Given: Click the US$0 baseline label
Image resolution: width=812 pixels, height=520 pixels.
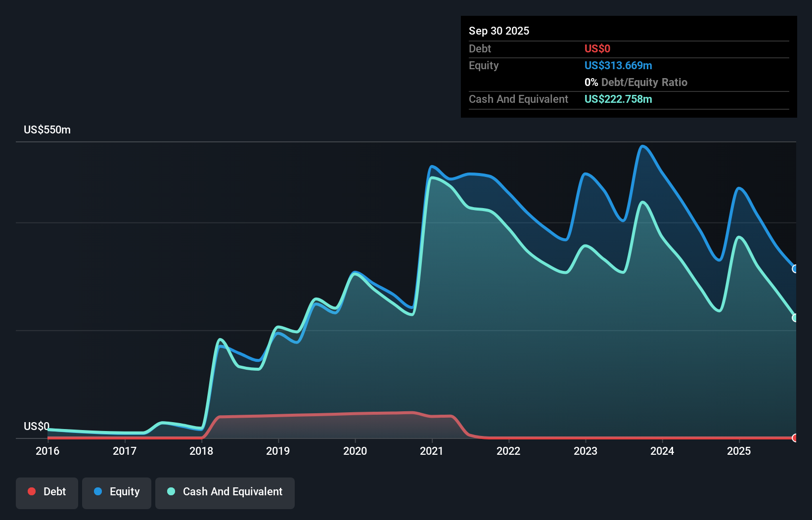Looking at the screenshot, I should (x=37, y=426).
